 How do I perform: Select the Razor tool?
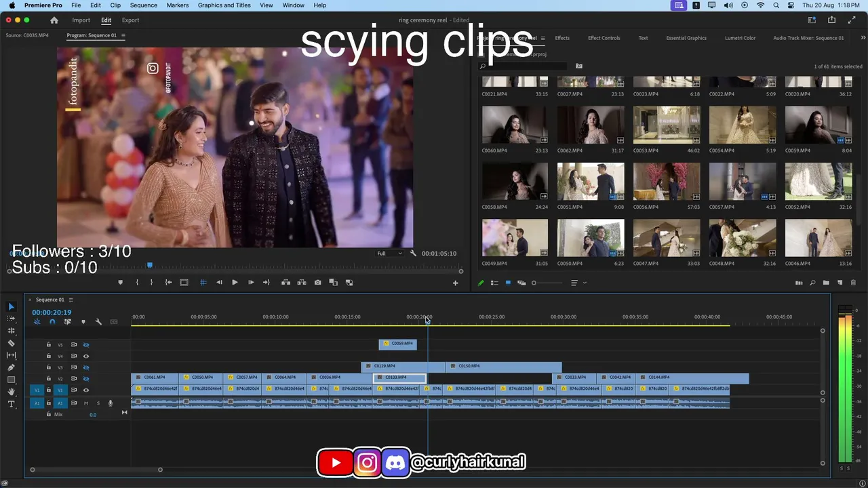[11, 343]
